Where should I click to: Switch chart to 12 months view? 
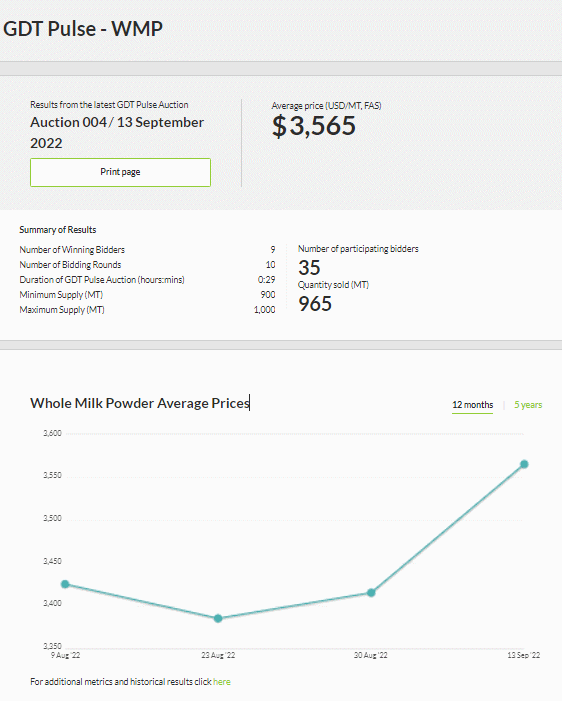[x=473, y=405]
